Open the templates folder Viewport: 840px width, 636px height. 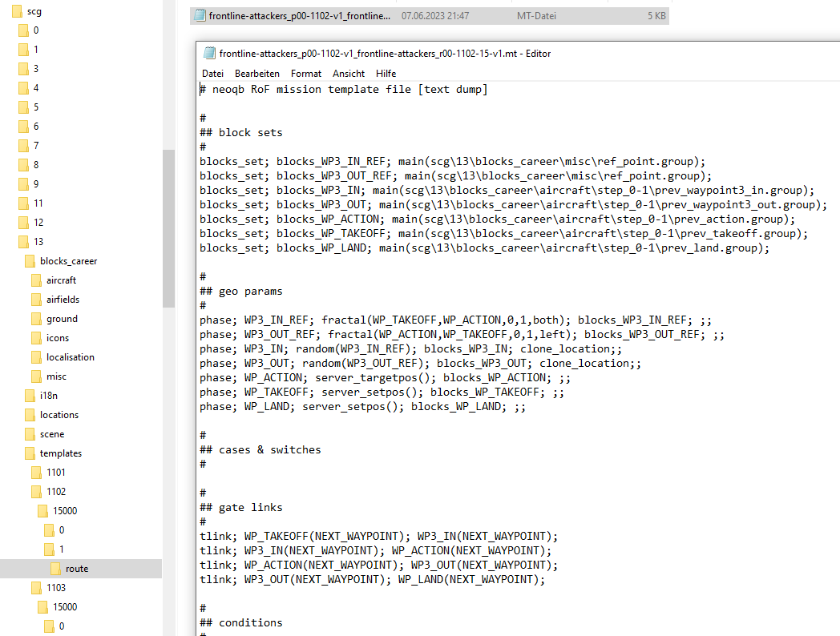point(61,453)
